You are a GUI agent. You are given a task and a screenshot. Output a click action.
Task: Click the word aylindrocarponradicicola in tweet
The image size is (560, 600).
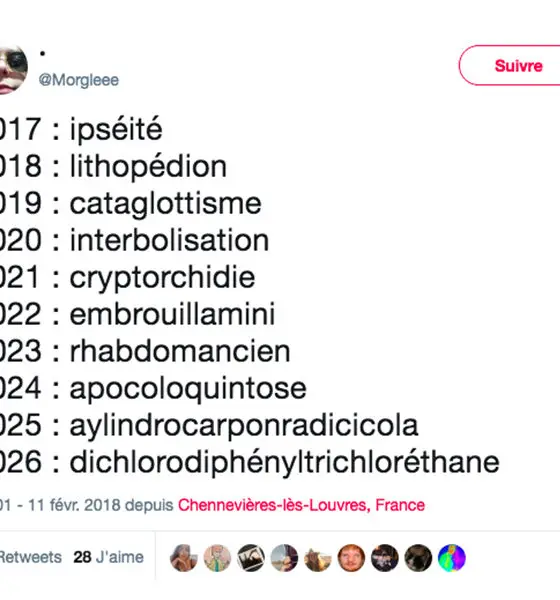pyautogui.click(x=244, y=426)
